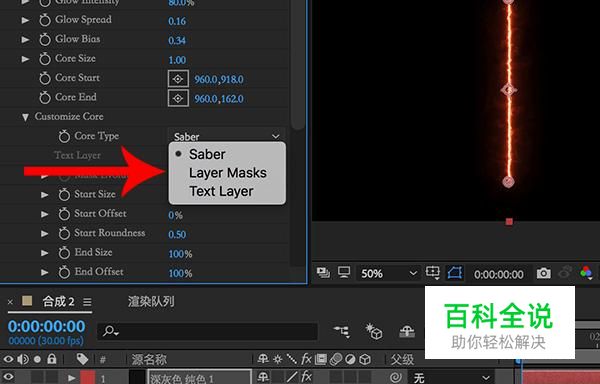The image size is (600, 384).
Task: Open grid and guide options icon
Action: (433, 273)
